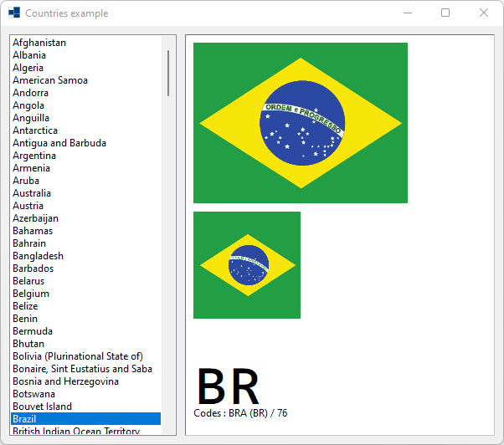
Task: Select Azerbaijan list entry
Action: point(86,218)
